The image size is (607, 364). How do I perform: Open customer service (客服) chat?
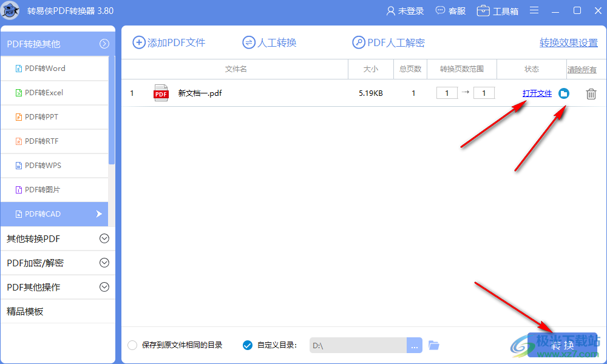(450, 11)
